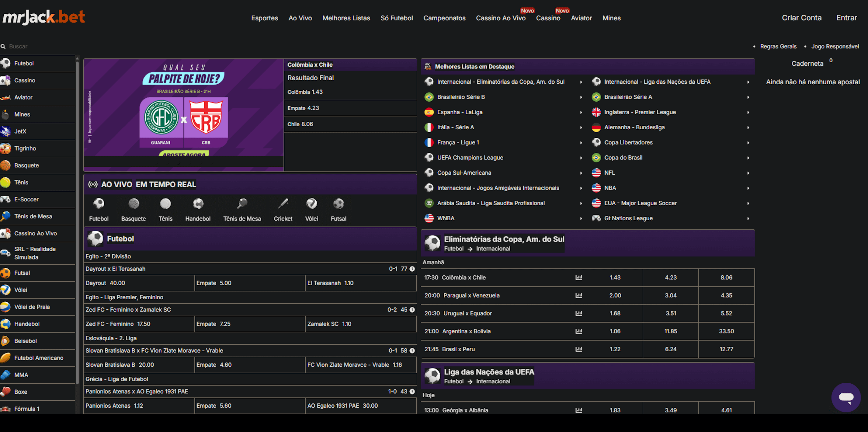Select Tigrinho in the sidebar

37,148
